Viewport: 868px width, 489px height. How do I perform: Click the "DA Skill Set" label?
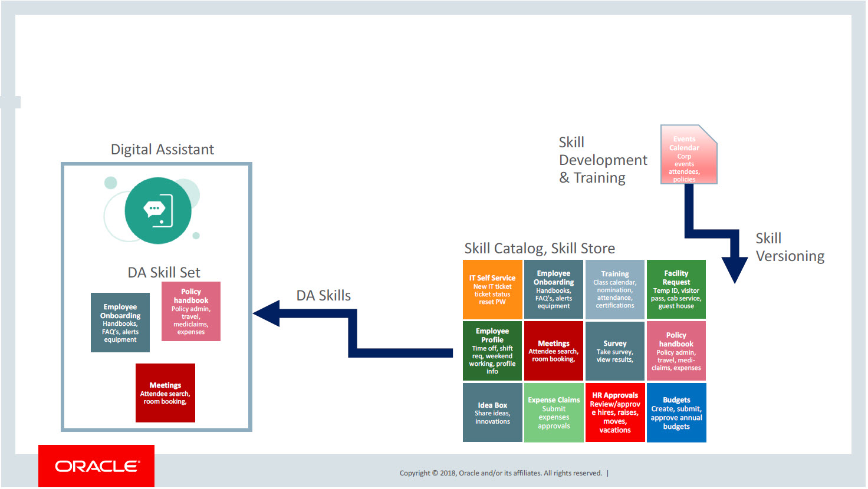[164, 272]
